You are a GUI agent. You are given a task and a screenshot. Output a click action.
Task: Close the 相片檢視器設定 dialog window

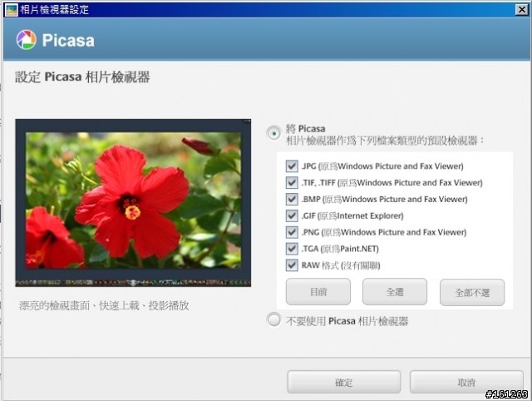pos(521,9)
